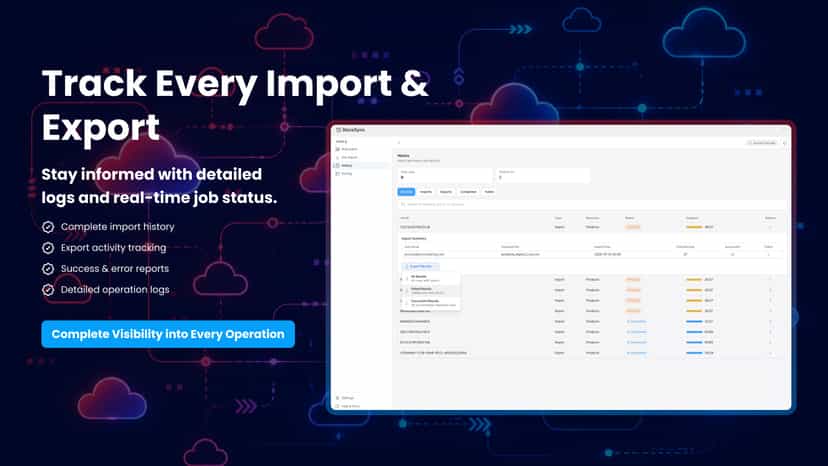Click Complete Visibility into Every Operation button
The width and height of the screenshot is (828, 466).
click(168, 334)
